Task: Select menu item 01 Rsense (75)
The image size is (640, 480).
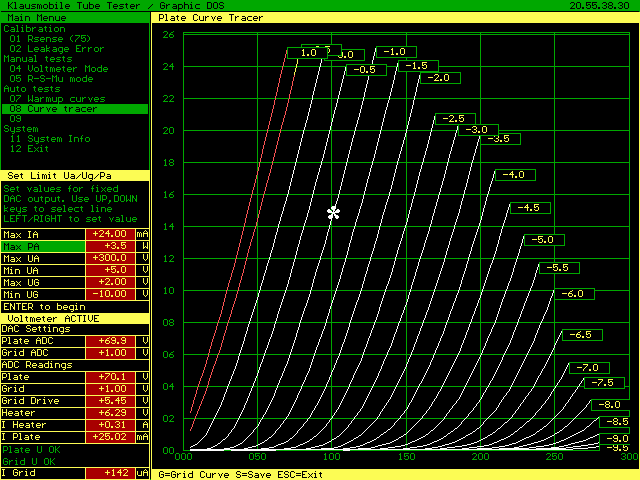Action: pyautogui.click(x=50, y=39)
